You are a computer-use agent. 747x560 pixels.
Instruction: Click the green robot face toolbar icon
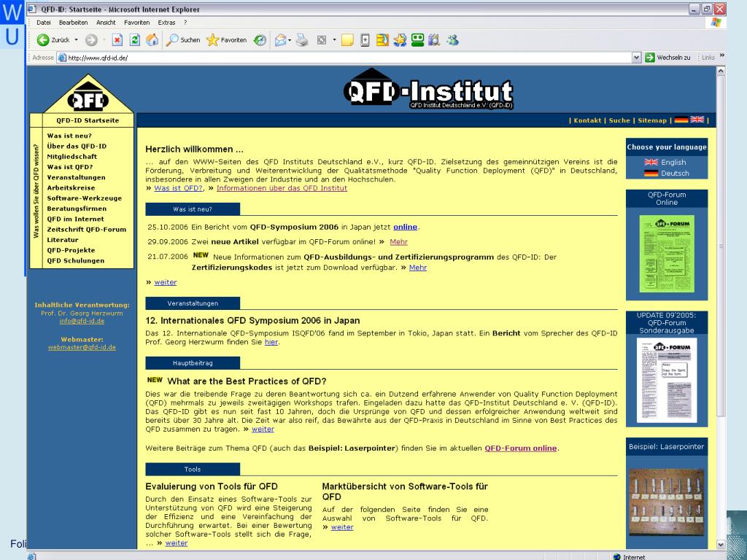[x=418, y=40]
